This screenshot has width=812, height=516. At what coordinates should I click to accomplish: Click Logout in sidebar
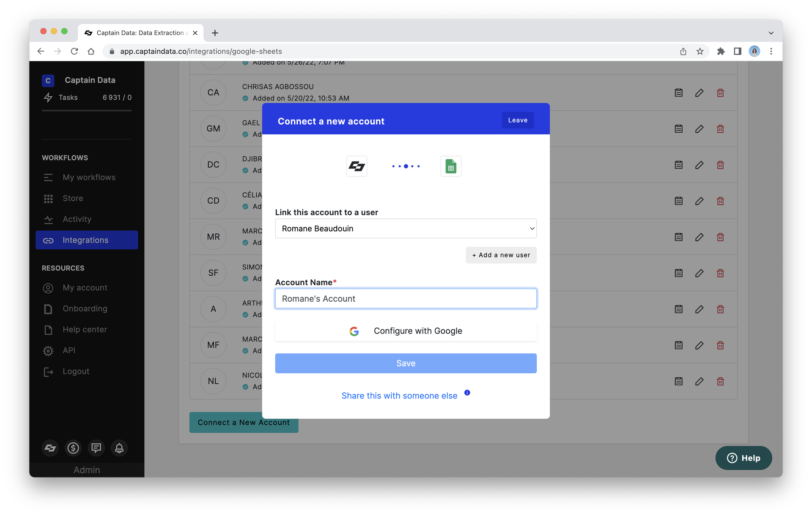[x=87, y=371]
